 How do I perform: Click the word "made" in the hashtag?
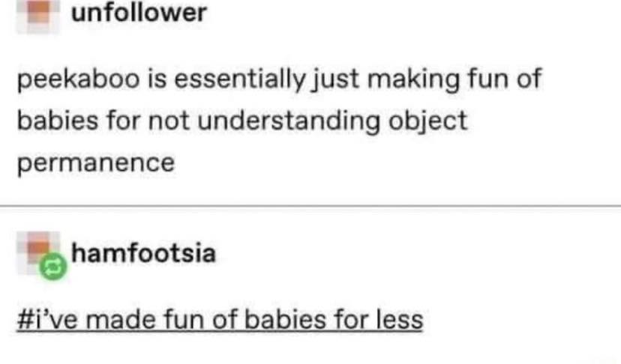click(121, 320)
